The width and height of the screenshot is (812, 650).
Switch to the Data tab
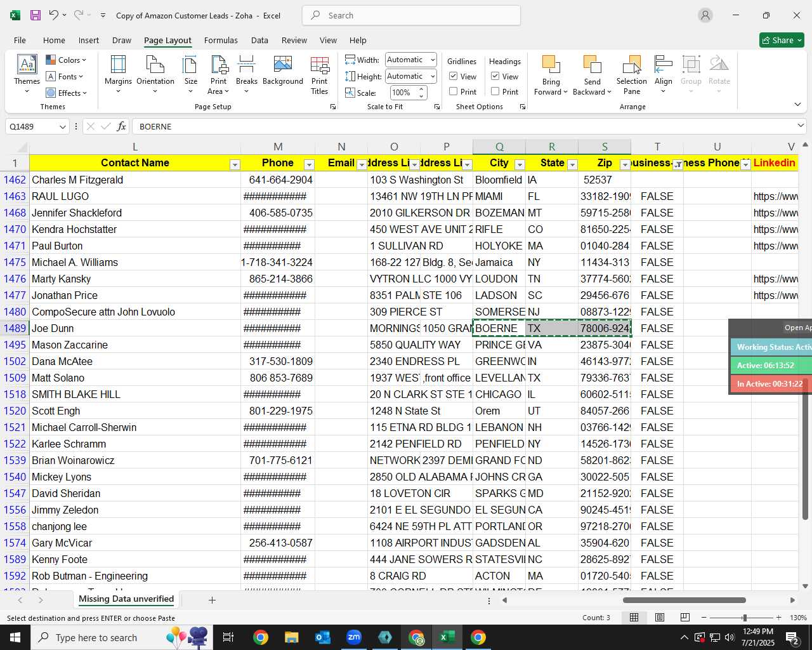[259, 40]
